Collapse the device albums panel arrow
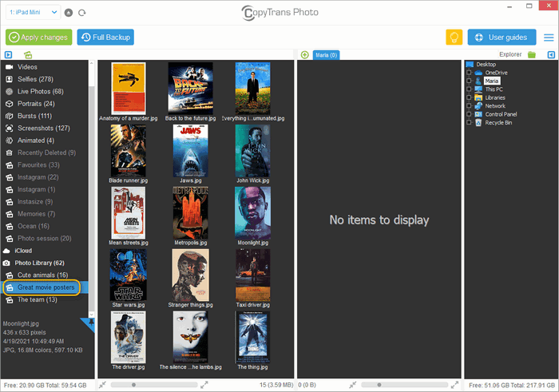Viewport: 559px width, 392px height. coord(8,55)
